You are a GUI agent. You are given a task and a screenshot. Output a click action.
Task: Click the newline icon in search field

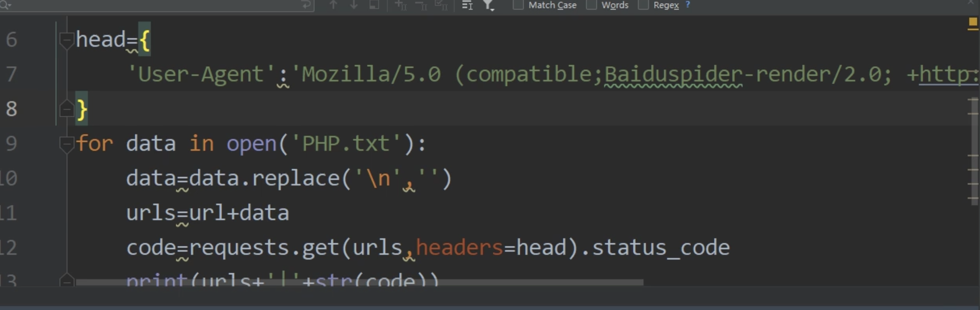pyautogui.click(x=306, y=5)
